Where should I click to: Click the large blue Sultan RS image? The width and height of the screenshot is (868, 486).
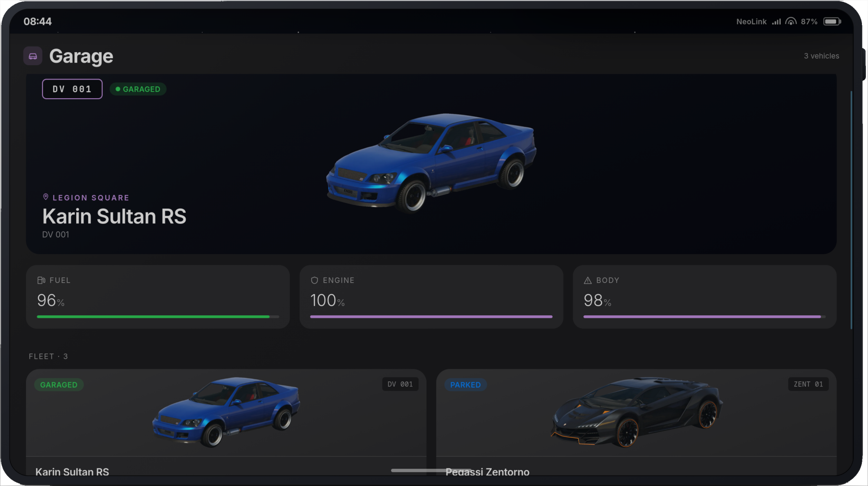click(x=431, y=163)
